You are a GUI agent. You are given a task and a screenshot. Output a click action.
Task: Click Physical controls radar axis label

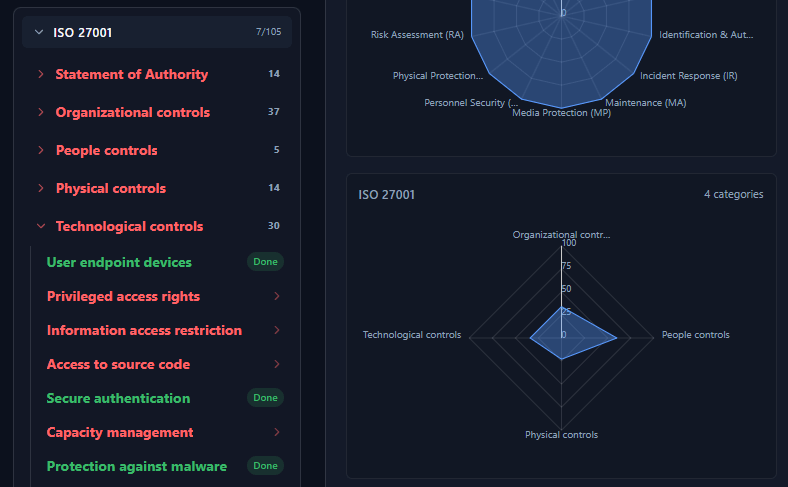click(x=561, y=435)
